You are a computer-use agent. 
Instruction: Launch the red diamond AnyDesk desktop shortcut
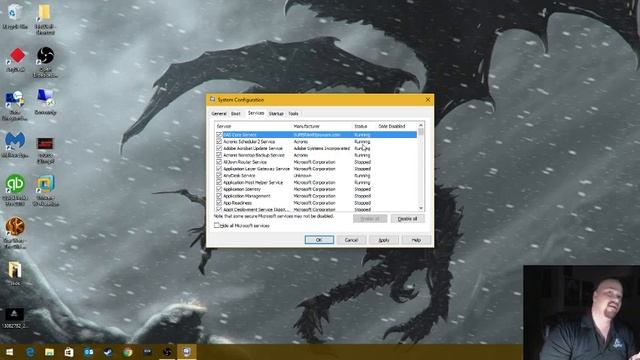point(16,60)
